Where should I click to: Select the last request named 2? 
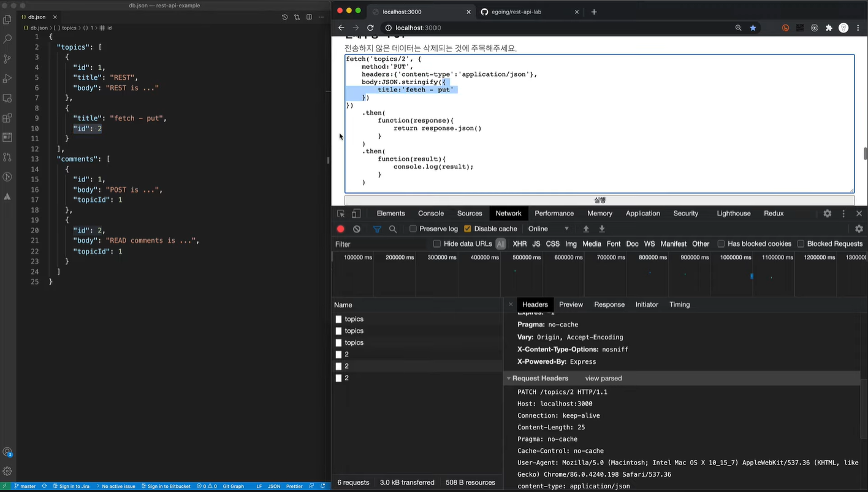(x=417, y=378)
